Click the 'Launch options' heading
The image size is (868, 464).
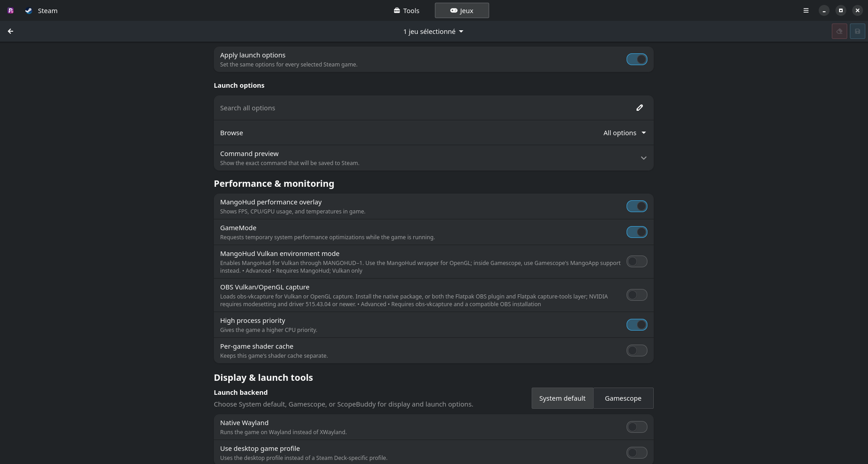pos(239,85)
